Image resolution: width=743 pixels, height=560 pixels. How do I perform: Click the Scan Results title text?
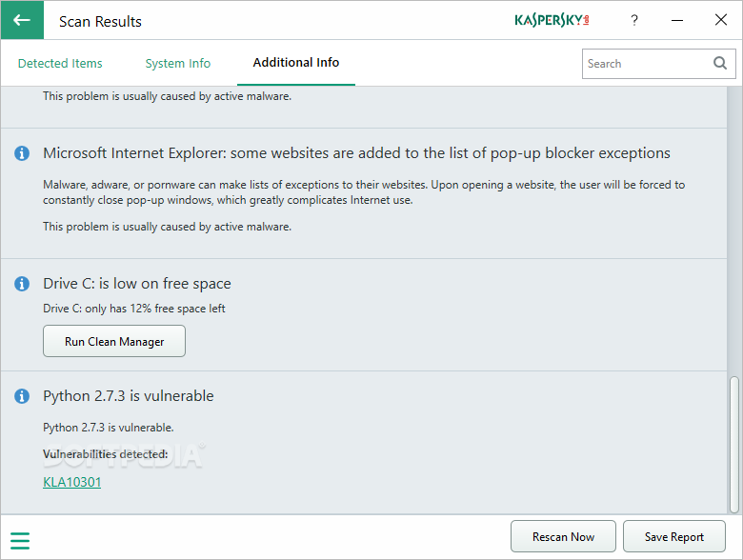pos(100,21)
